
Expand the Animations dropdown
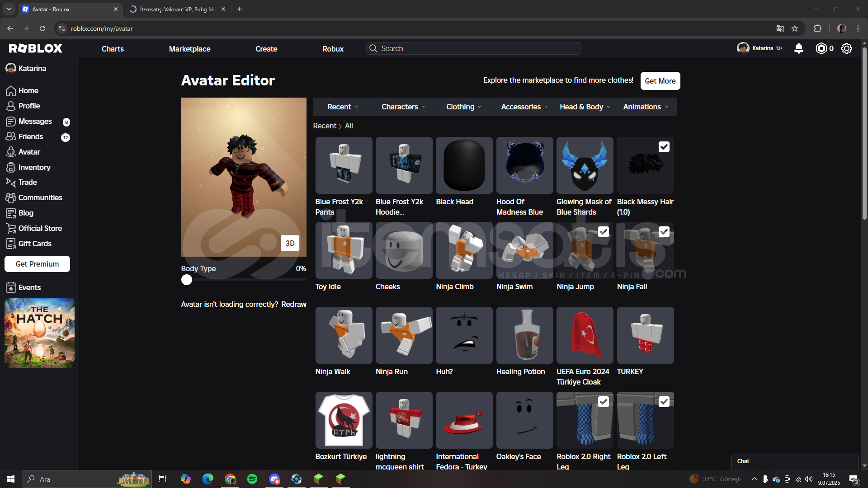click(x=646, y=107)
